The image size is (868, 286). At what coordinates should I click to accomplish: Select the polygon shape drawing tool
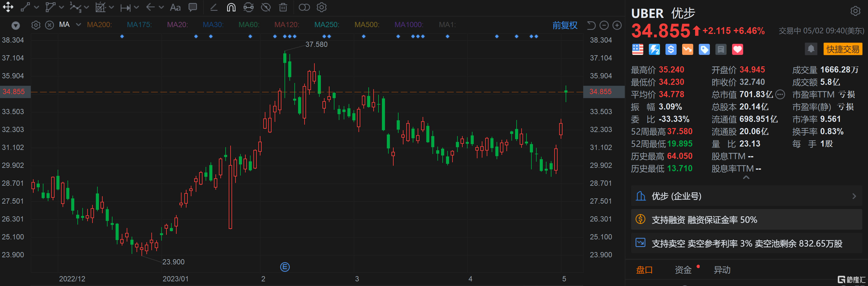tap(50, 7)
